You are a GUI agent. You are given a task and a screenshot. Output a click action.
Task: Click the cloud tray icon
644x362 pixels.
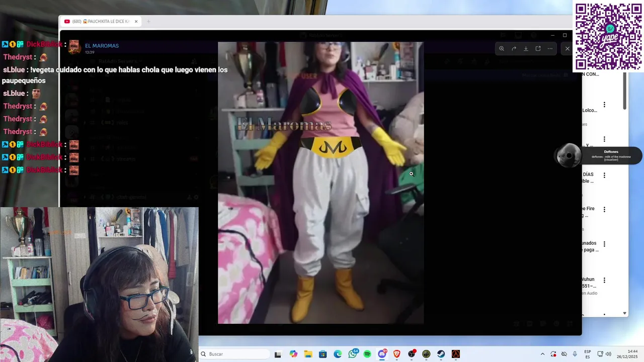pyautogui.click(x=564, y=354)
